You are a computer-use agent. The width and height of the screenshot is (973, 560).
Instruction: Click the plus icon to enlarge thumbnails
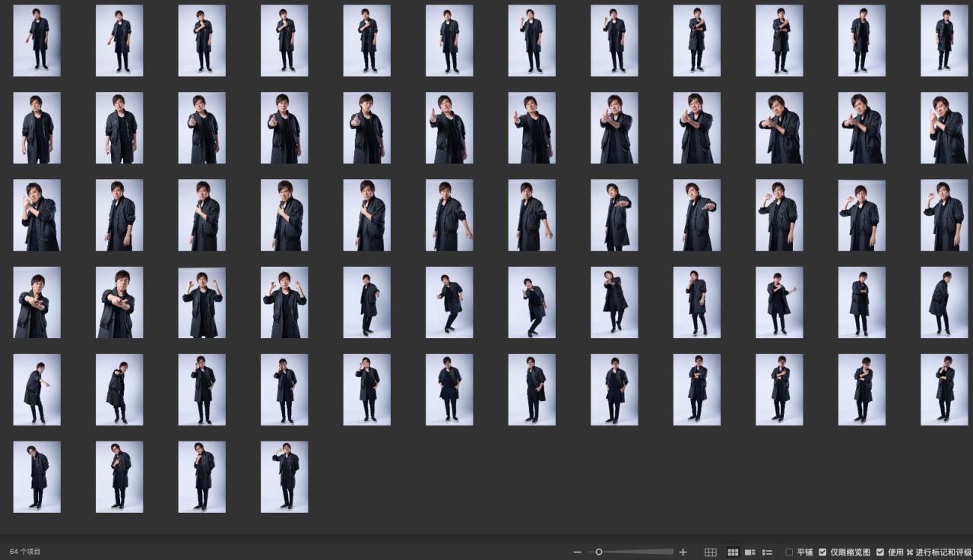683,552
